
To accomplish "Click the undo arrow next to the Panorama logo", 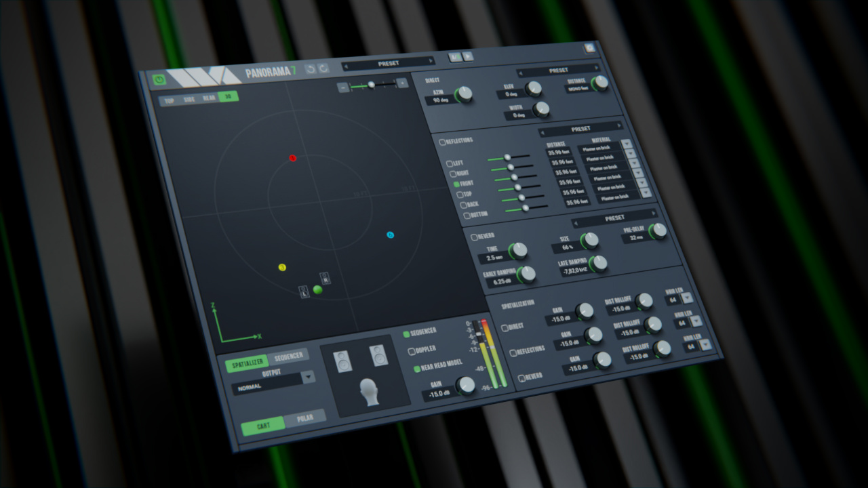I will coord(311,69).
